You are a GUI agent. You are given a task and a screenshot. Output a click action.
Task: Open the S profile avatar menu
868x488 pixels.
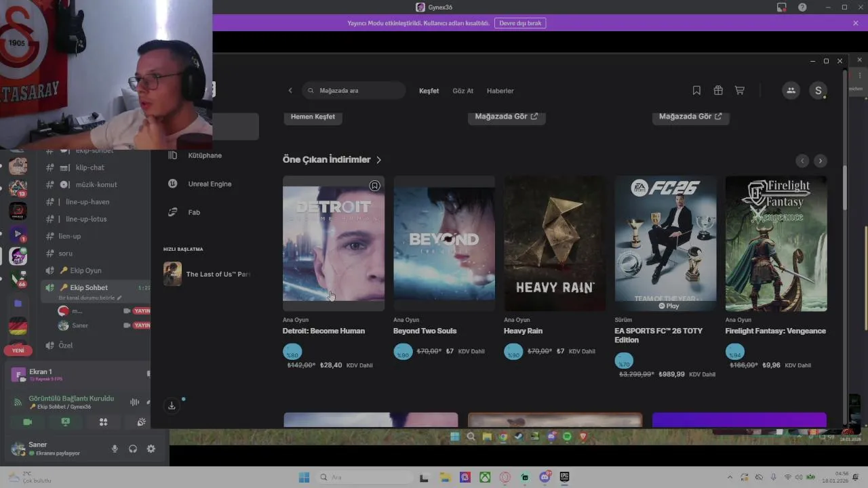(818, 90)
